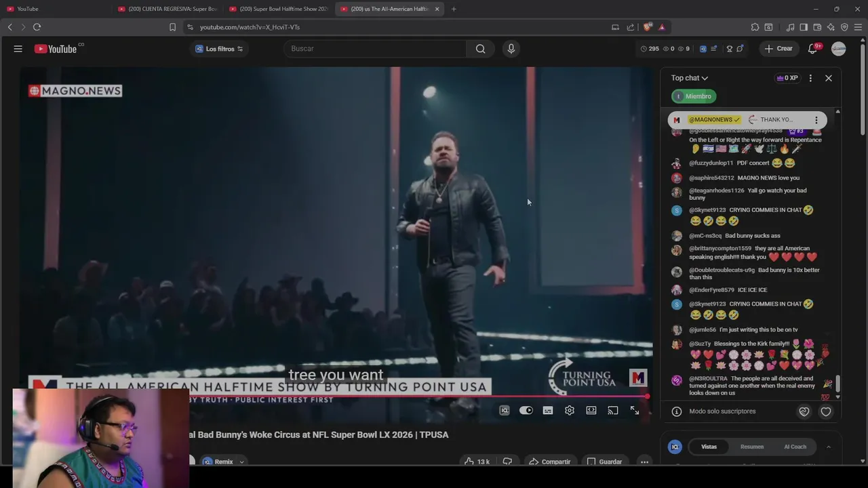Click the vidIQ icon in player controls
The image size is (868, 488).
click(505, 410)
